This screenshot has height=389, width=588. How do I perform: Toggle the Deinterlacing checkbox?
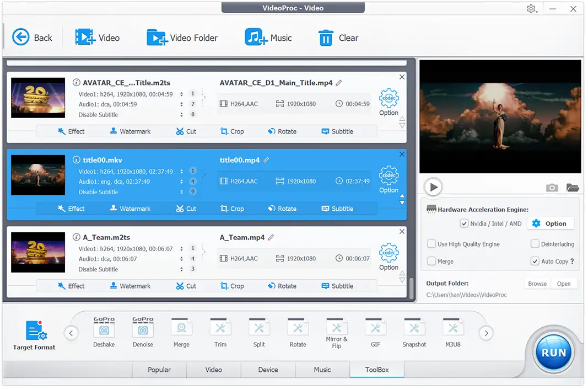click(x=535, y=244)
